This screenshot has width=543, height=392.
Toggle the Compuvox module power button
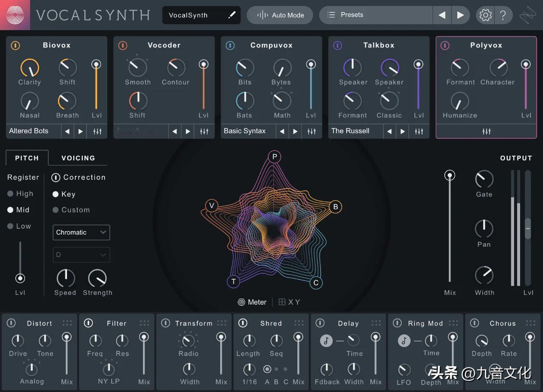tap(230, 45)
